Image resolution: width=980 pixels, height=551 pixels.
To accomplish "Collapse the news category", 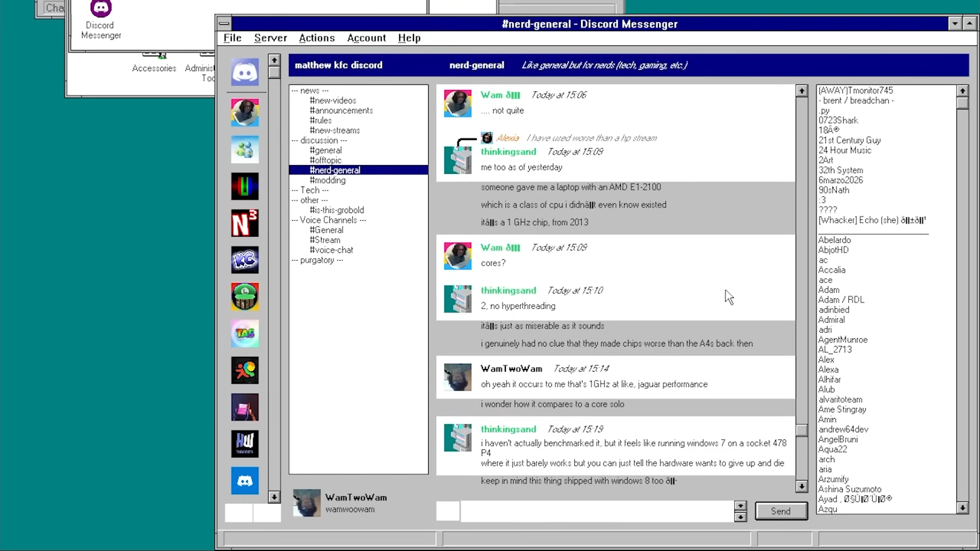I will coord(310,91).
